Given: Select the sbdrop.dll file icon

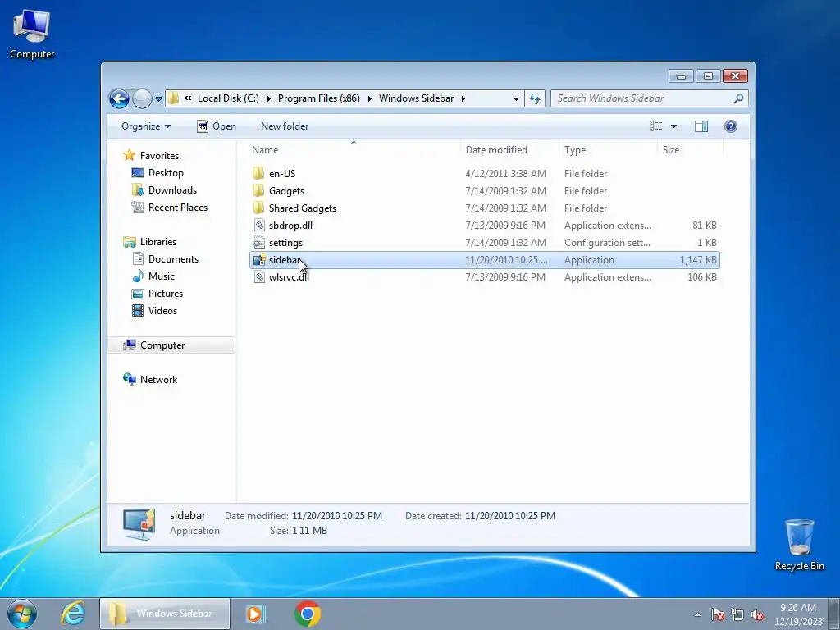Looking at the screenshot, I should point(259,225).
